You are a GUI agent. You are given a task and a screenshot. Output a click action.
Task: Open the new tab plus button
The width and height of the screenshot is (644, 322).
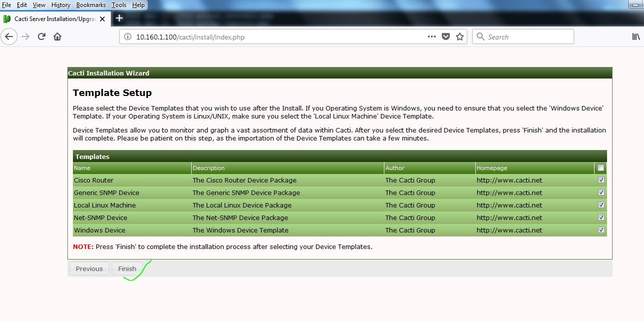119,18
